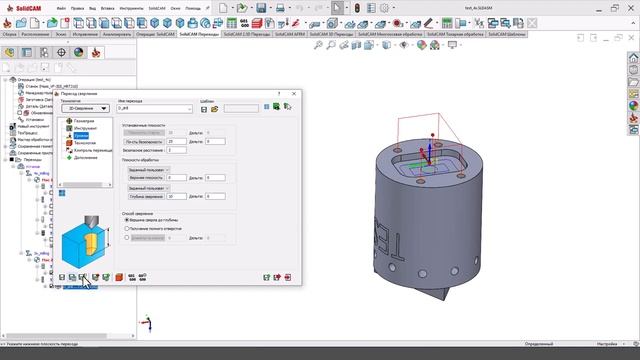This screenshot has height=360, width=640.
Task: Open the drilling depth definition dropdown
Action: click(149, 188)
